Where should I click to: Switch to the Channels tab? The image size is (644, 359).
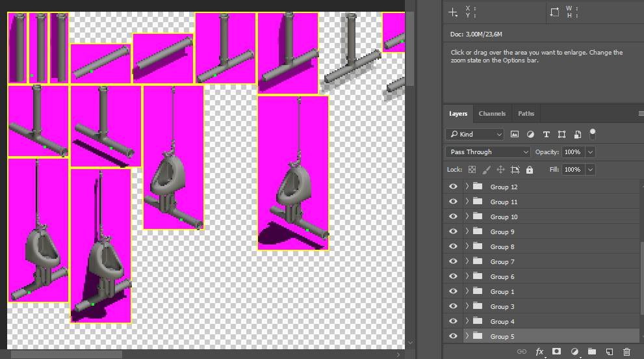click(492, 114)
